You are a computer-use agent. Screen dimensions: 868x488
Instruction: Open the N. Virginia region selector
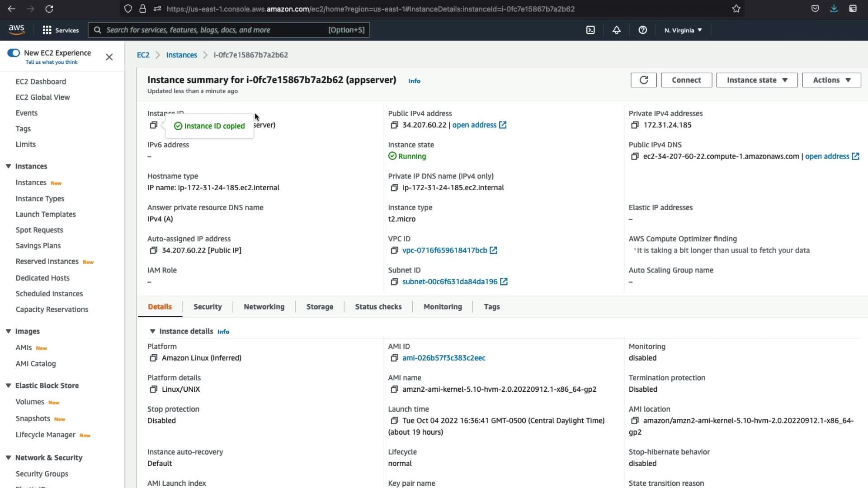click(x=683, y=30)
